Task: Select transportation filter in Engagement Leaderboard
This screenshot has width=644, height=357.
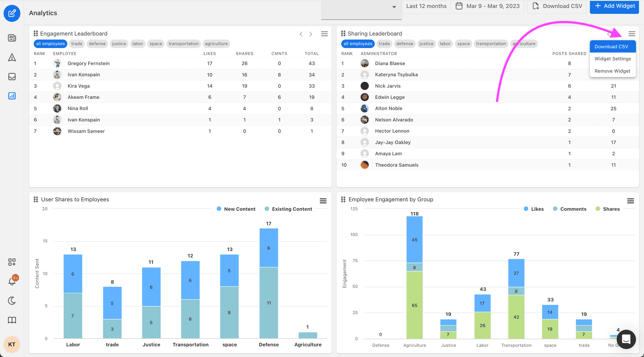Action: (x=184, y=43)
